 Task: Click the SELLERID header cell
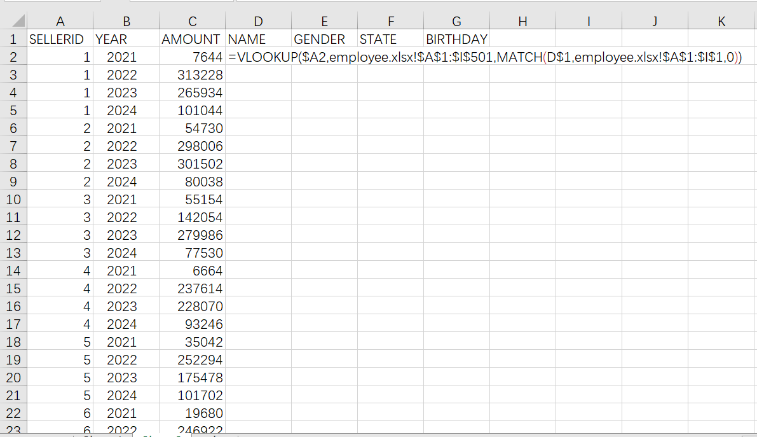[60, 39]
